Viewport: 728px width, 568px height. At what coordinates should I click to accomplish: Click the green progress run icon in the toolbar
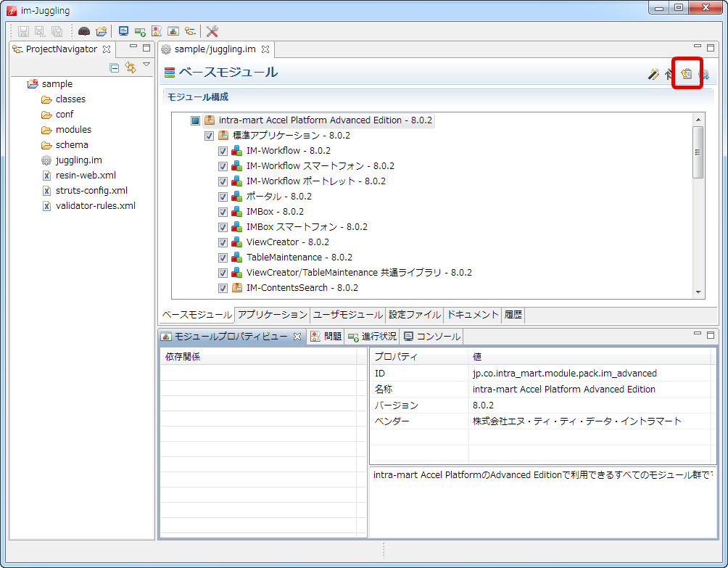tap(140, 31)
